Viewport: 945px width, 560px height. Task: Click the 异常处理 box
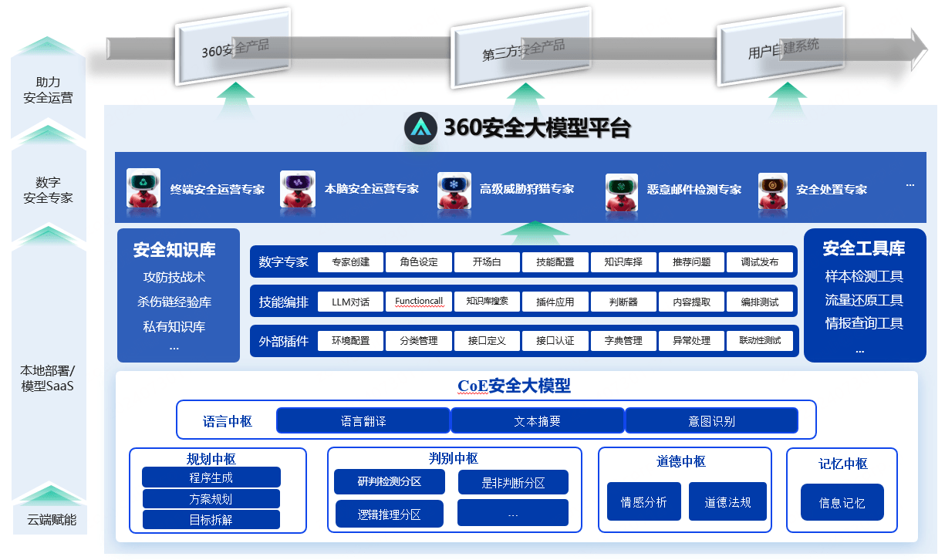click(691, 340)
